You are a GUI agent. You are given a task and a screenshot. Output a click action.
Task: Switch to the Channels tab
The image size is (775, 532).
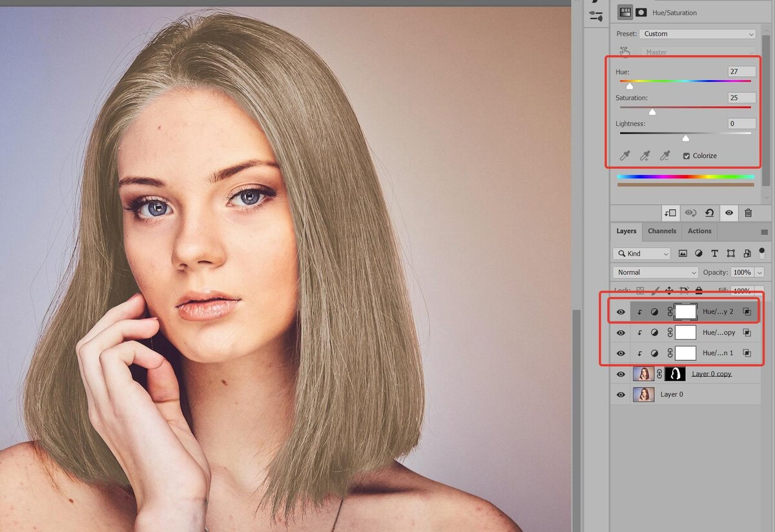point(662,231)
